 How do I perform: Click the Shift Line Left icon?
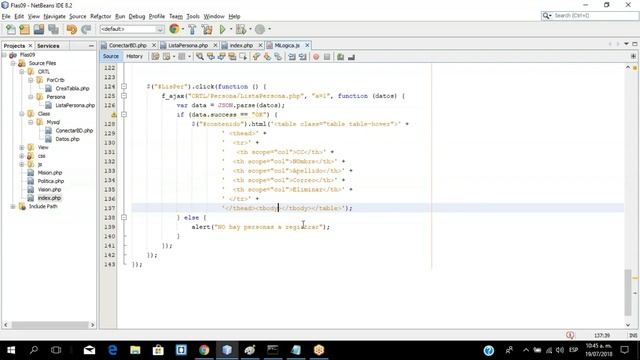pos(291,57)
